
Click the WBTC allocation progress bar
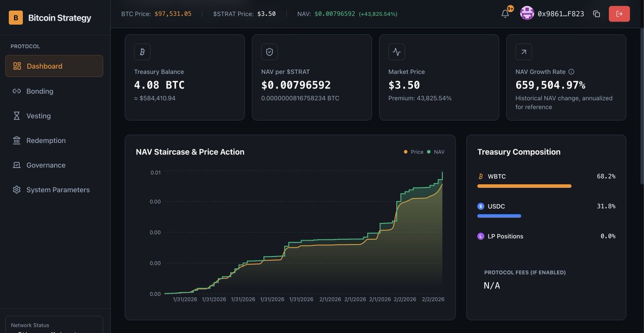pos(524,186)
